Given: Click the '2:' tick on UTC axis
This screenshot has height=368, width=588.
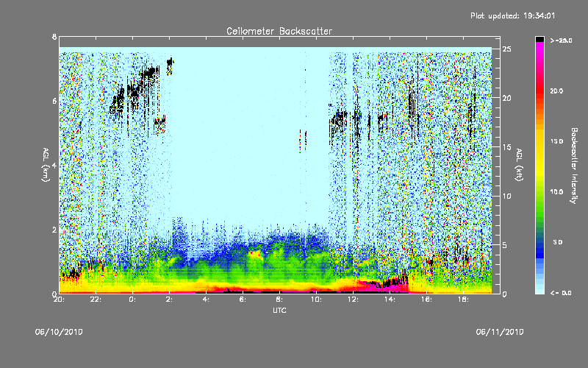Looking at the screenshot, I should click(169, 300).
